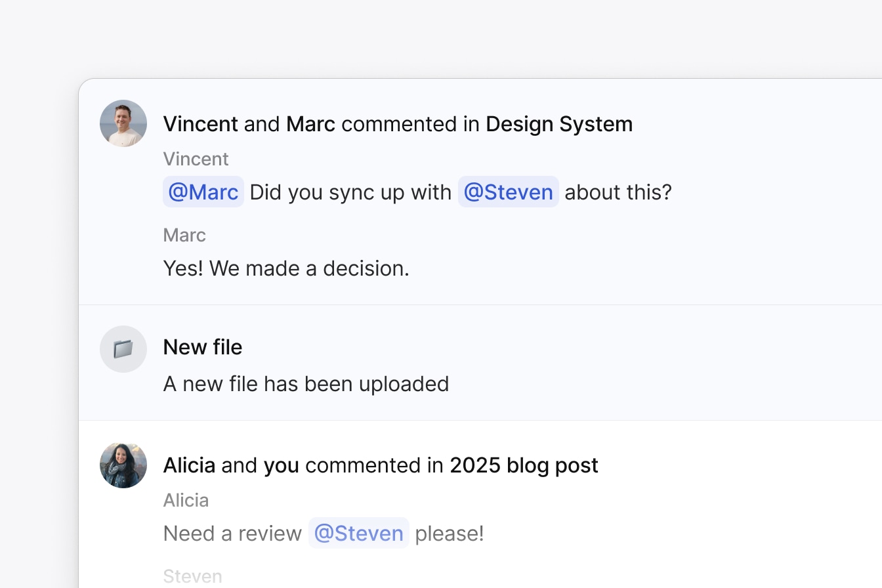
Task: Click Alicia's name above her comment
Action: tap(186, 499)
